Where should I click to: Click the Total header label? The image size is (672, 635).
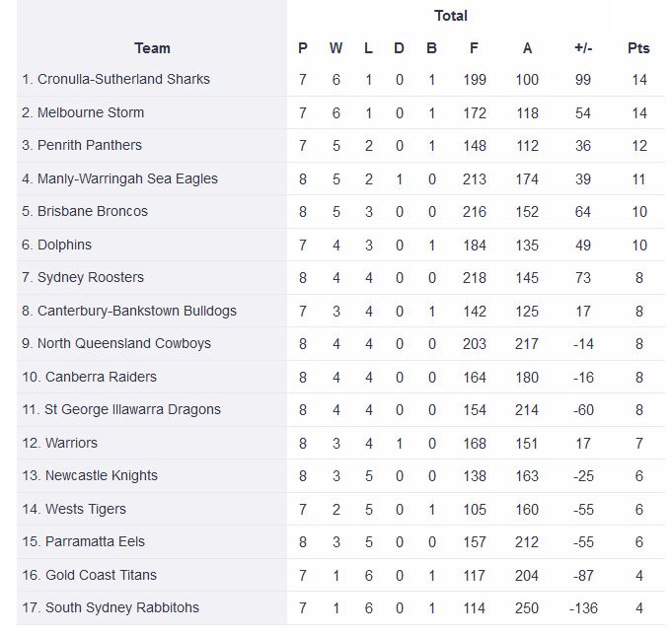(451, 16)
